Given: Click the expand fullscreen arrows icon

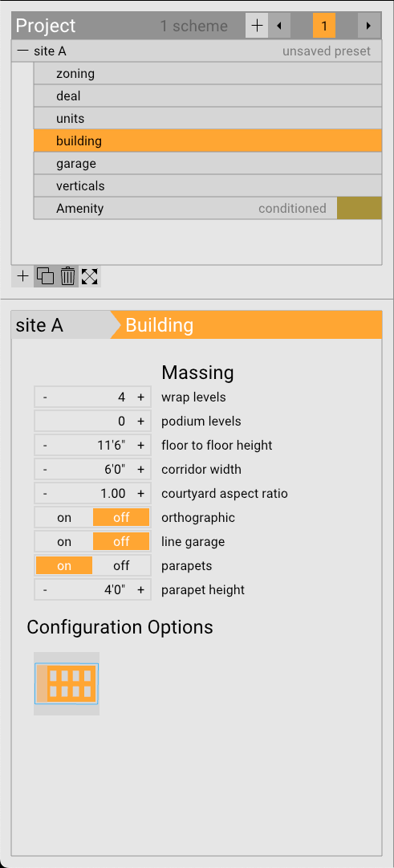Looking at the screenshot, I should click(90, 275).
